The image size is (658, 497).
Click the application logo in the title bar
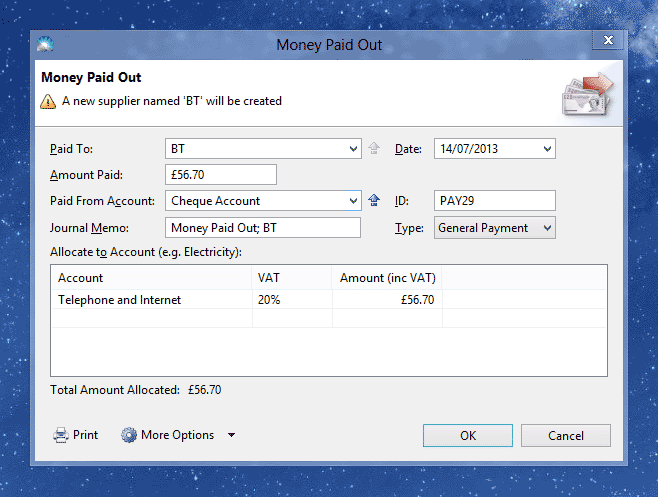pos(45,44)
